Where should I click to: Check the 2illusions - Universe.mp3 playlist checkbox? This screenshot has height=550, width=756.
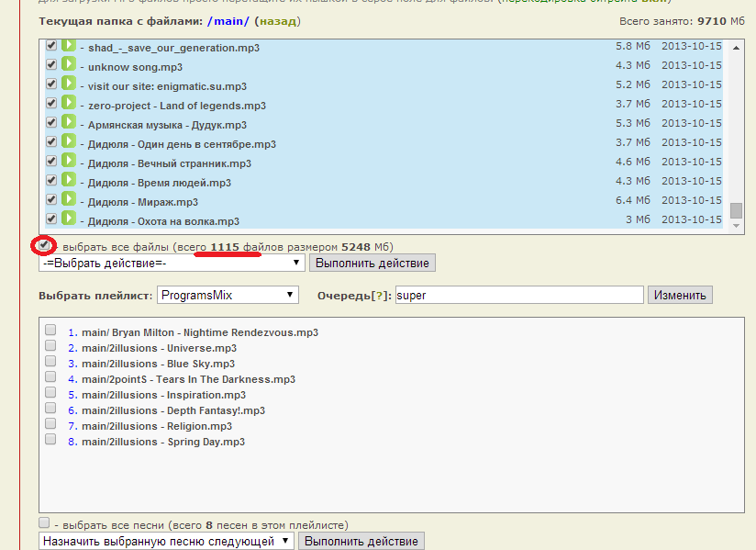tap(50, 347)
